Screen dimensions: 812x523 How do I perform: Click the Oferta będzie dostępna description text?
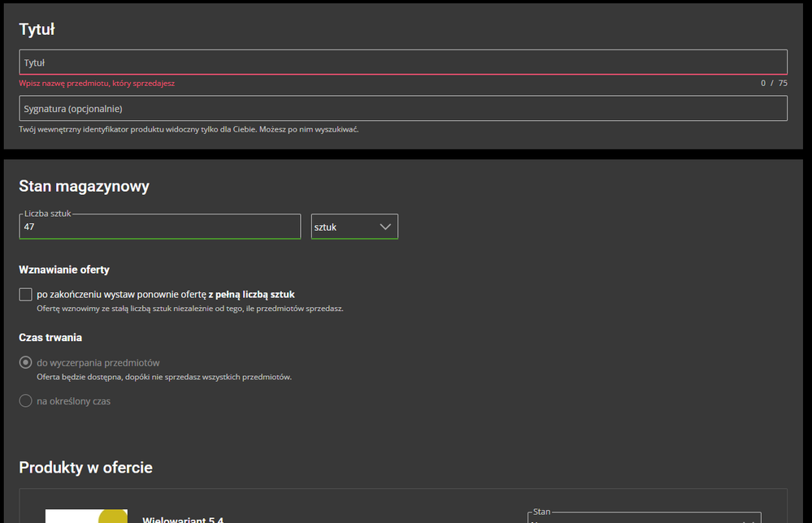pos(164,377)
